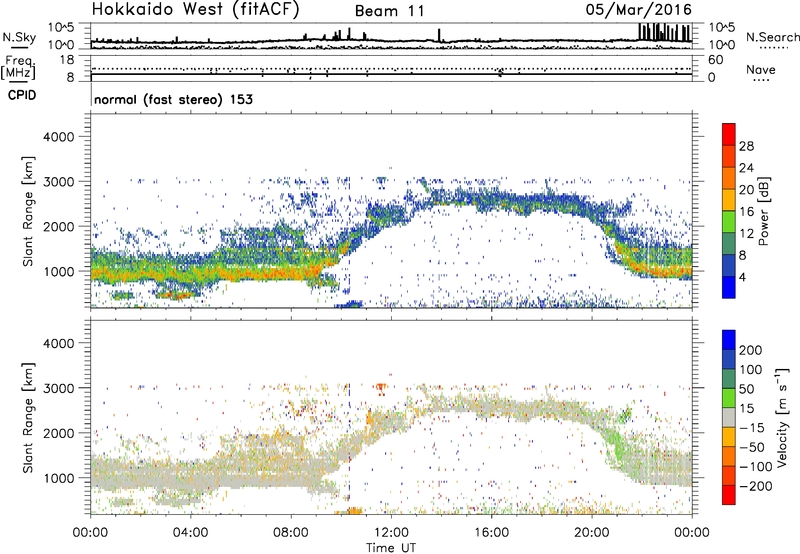Click the '-100' Velocity colorbar label
Screen dimensions: 800x554
pos(756,467)
